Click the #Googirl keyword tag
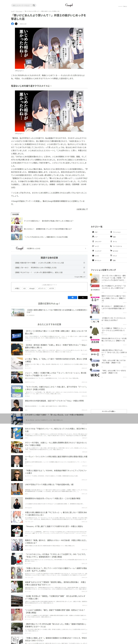 pos(32,288)
